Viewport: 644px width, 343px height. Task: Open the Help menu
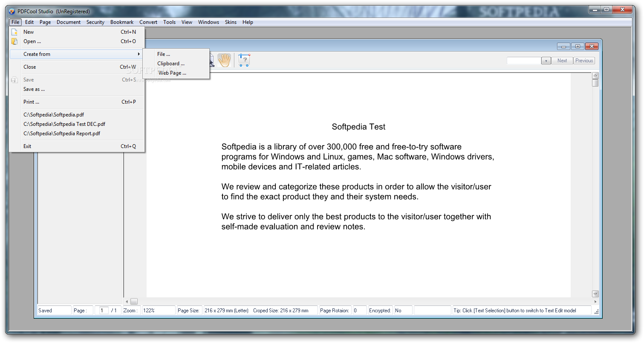(x=248, y=22)
